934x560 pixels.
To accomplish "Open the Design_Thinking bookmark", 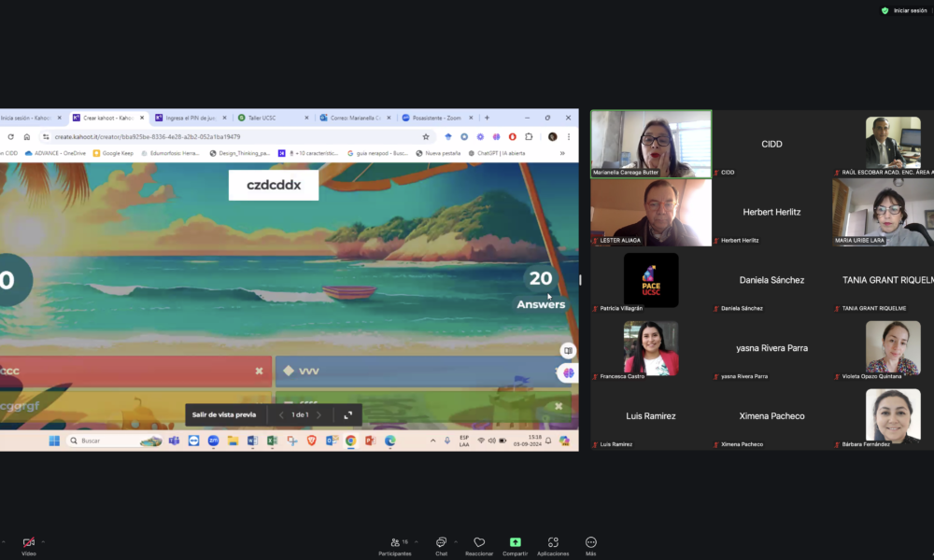I will (x=240, y=154).
